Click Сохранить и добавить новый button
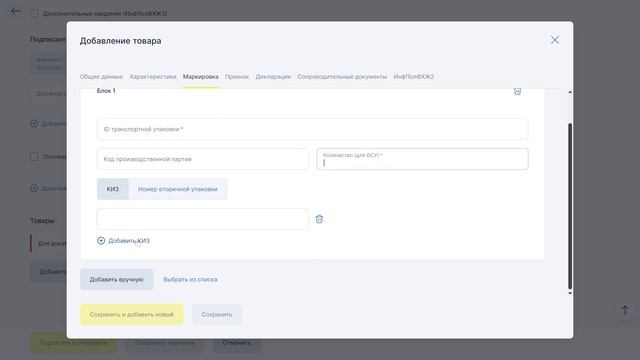The width and height of the screenshot is (640, 360). (132, 314)
